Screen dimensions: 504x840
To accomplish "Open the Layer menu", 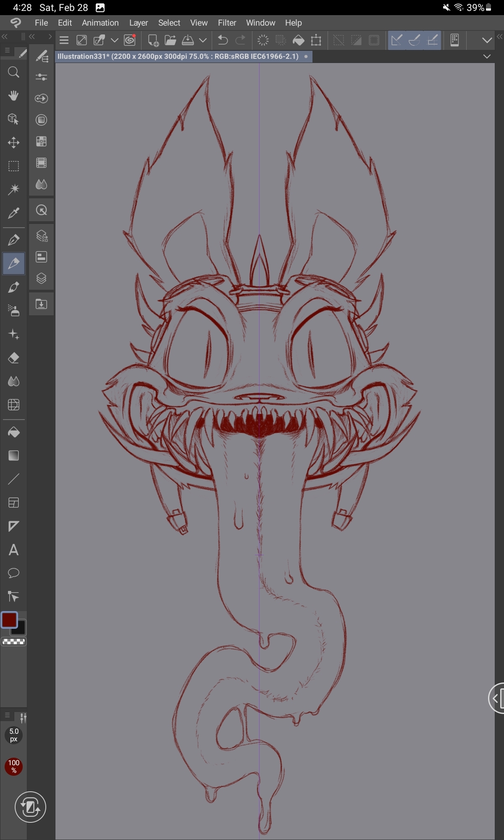I will click(138, 23).
